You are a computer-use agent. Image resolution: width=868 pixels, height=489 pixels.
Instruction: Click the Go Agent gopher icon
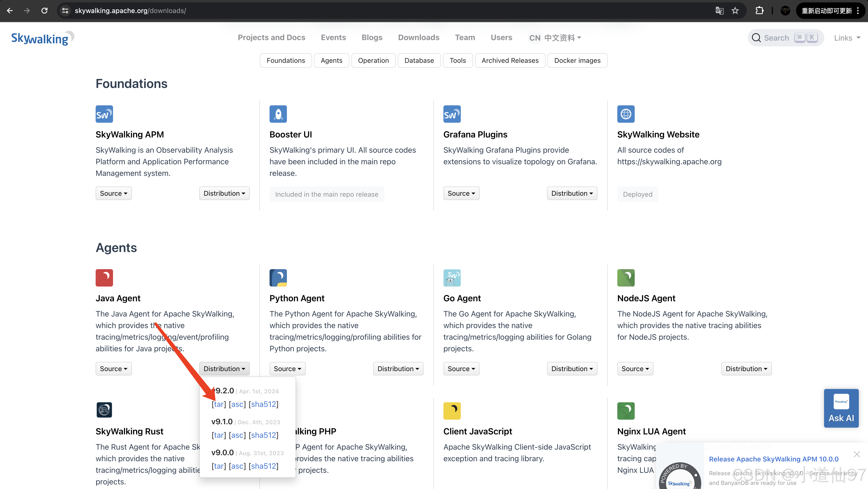(x=452, y=278)
